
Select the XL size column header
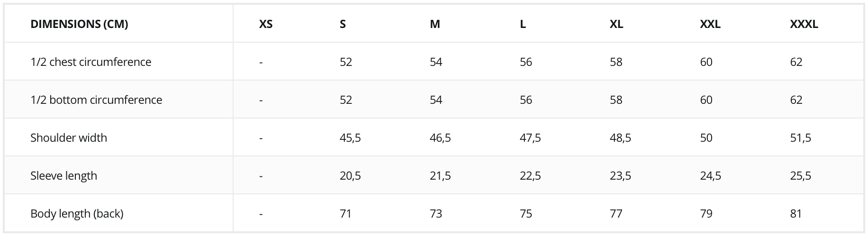click(x=616, y=24)
